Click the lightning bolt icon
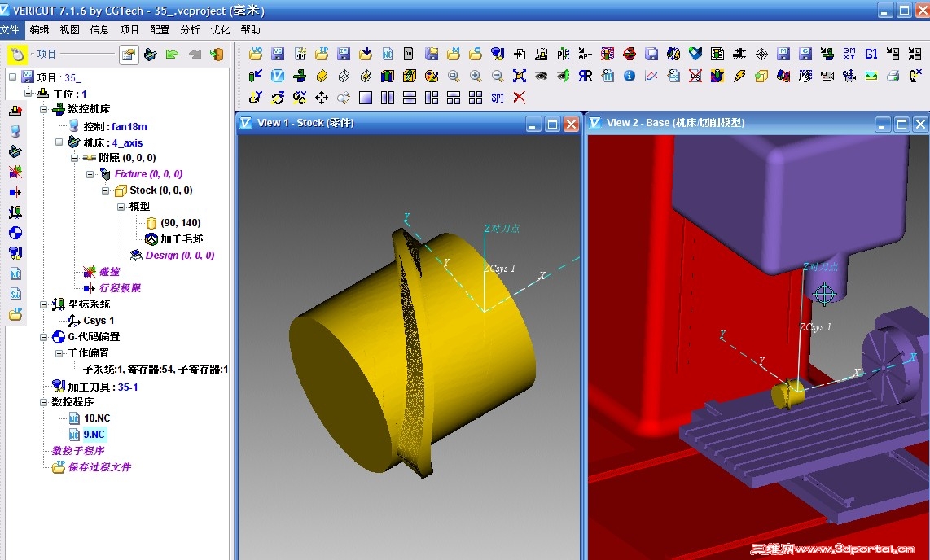The height and width of the screenshot is (560, 930). [x=739, y=76]
